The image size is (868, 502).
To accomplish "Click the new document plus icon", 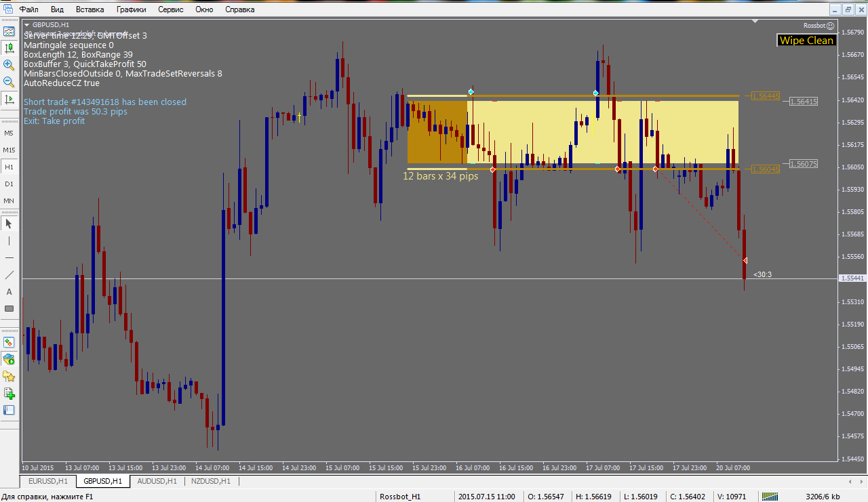I will point(9,393).
